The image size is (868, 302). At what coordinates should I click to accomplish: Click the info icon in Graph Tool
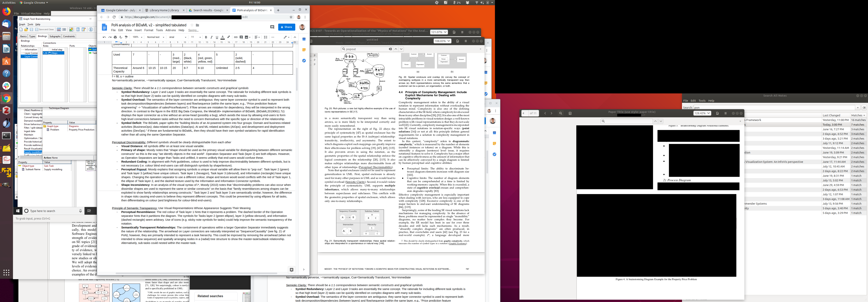91,30
